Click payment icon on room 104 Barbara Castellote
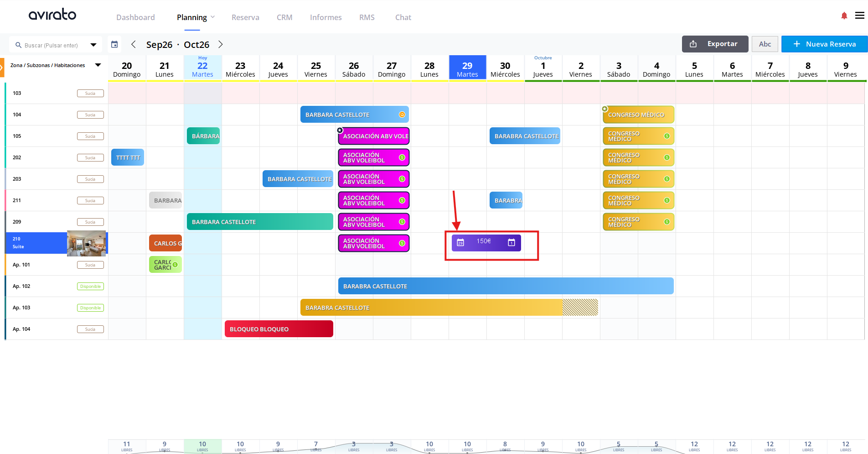 point(402,115)
